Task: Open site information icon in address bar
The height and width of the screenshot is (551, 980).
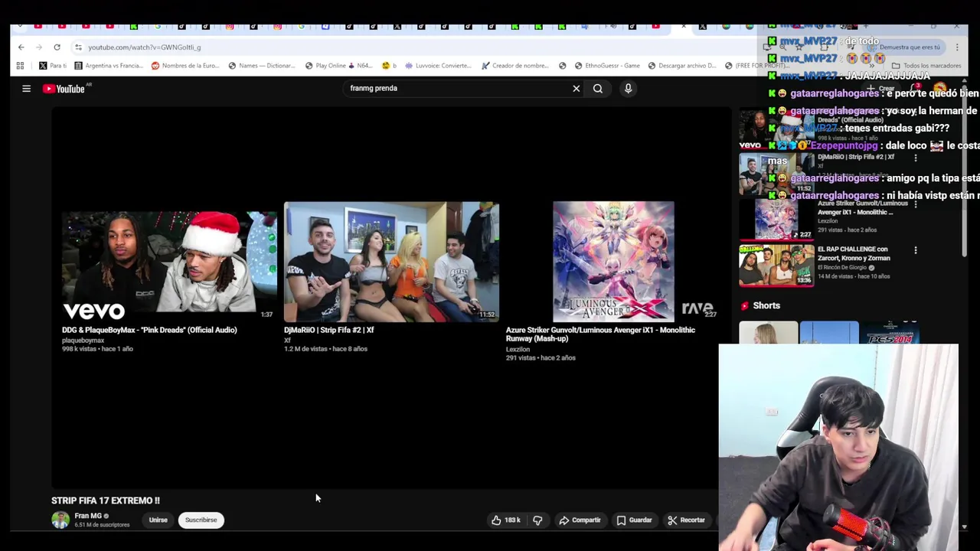Action: tap(78, 47)
